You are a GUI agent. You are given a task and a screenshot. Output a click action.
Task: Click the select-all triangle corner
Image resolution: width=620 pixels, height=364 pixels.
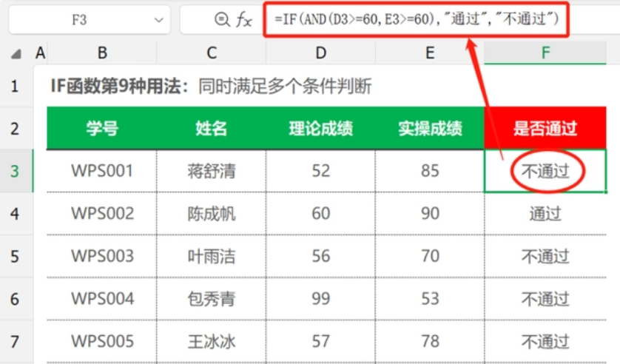(x=16, y=54)
